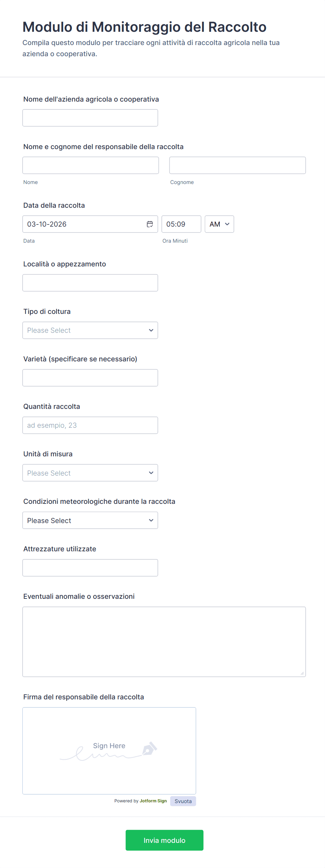This screenshot has width=325, height=868.
Task: Follow the Jotform Sign link
Action: click(x=153, y=801)
